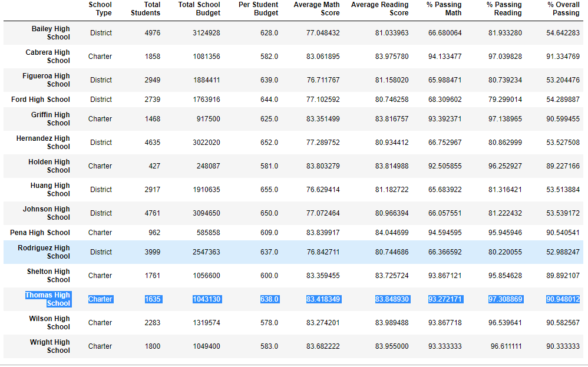
Task: Click the % Passing Reading column header
Action: (x=504, y=9)
